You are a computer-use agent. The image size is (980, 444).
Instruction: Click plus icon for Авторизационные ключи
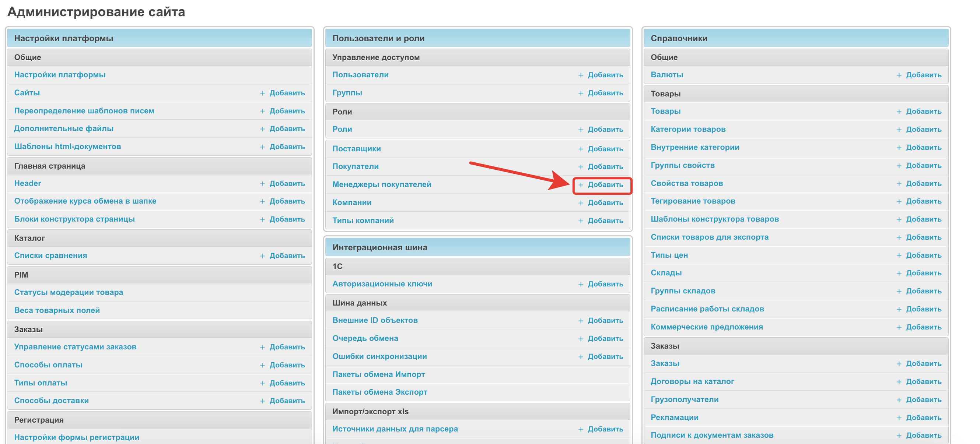coord(581,284)
